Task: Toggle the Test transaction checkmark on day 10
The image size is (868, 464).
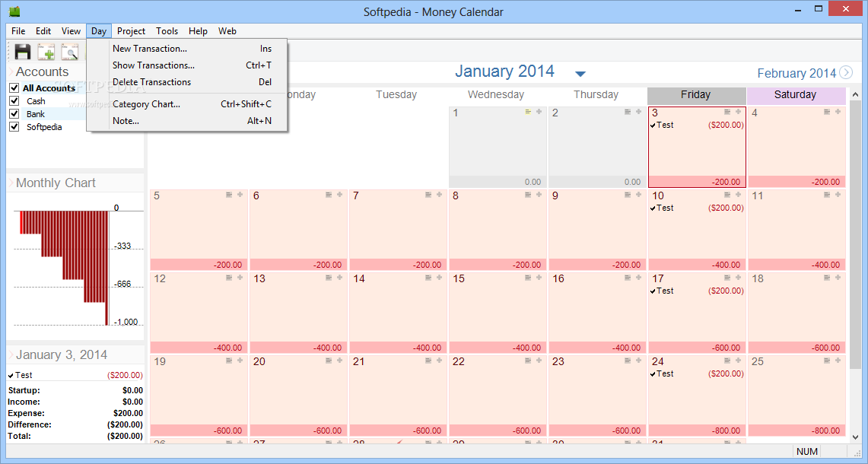Action: pos(653,208)
